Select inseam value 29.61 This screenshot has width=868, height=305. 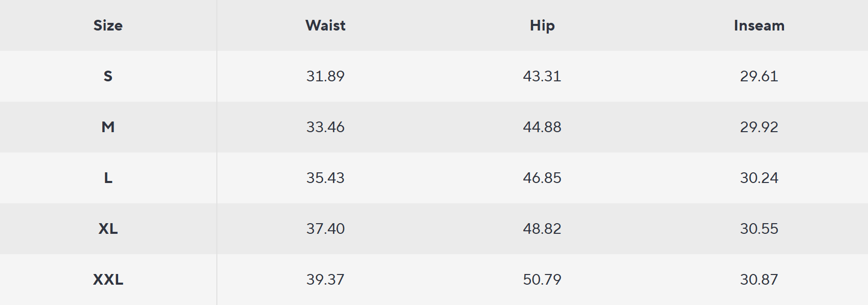click(x=759, y=76)
